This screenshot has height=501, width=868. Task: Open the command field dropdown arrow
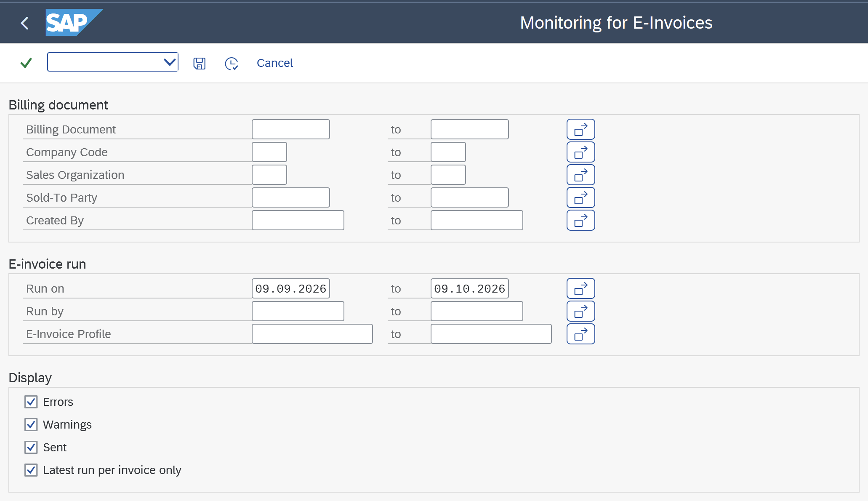169,62
